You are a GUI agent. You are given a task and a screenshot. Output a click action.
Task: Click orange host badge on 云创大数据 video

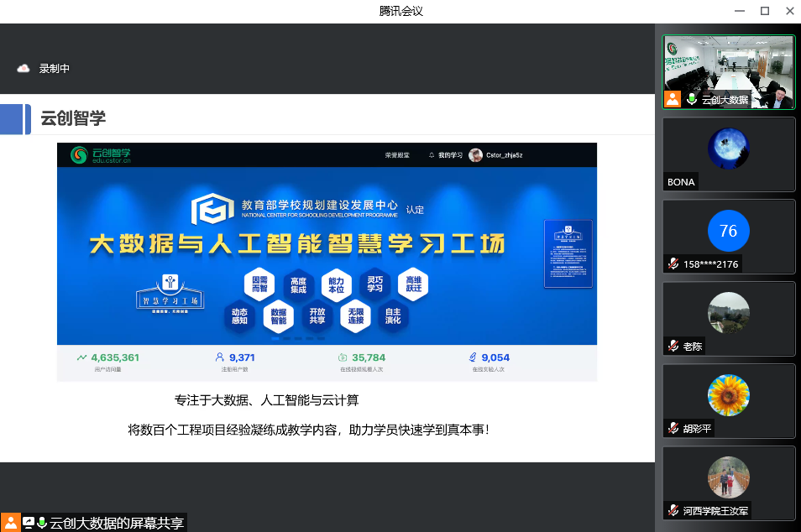[x=673, y=99]
